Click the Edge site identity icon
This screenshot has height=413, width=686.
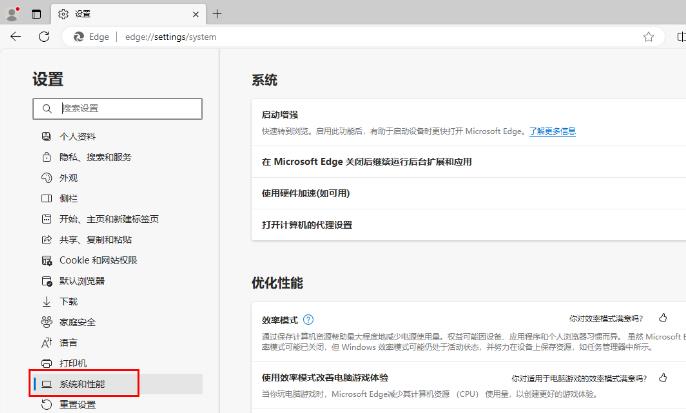click(79, 37)
